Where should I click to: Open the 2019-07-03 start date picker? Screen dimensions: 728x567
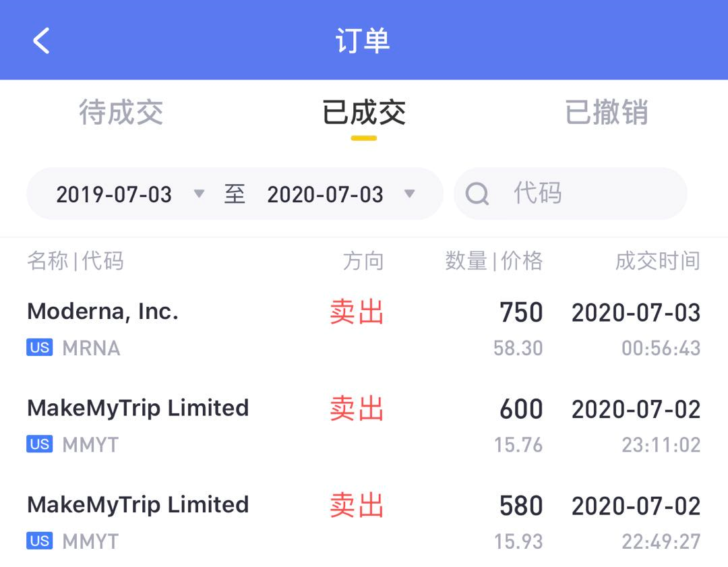click(x=114, y=194)
